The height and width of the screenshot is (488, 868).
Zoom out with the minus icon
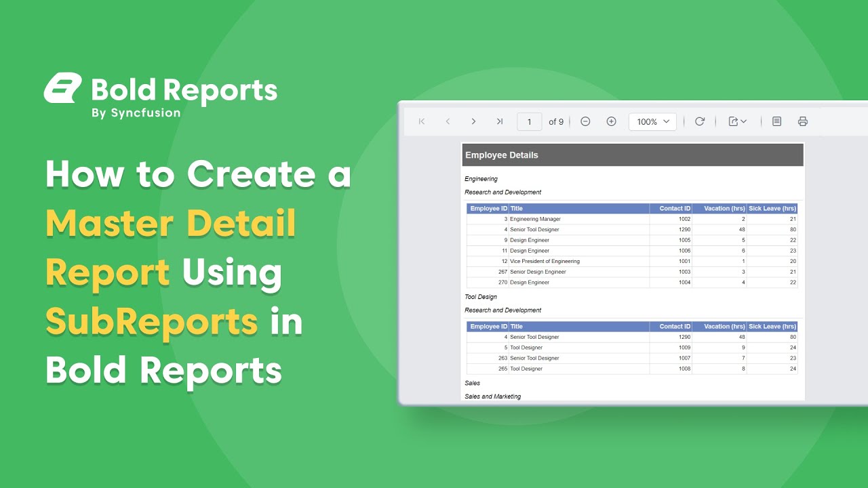tap(585, 121)
